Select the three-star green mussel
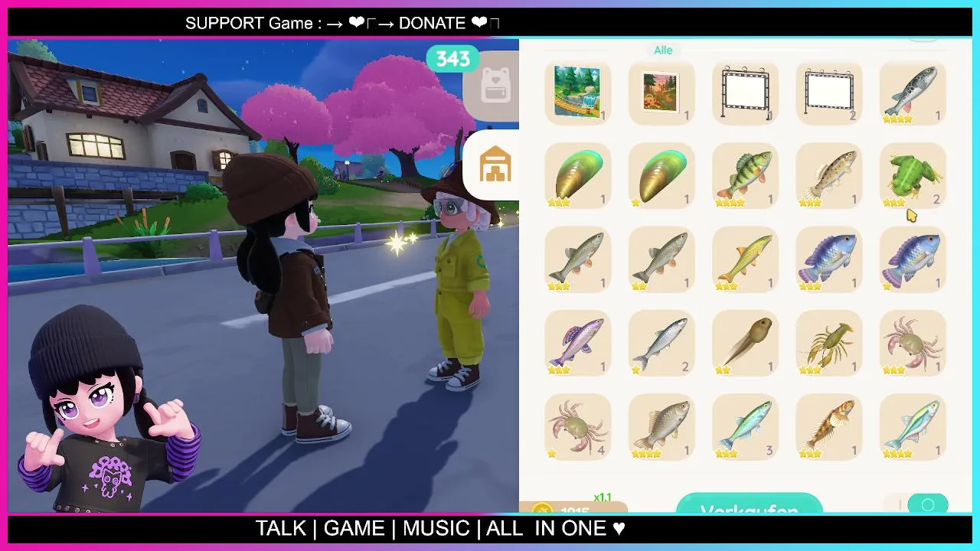980x551 pixels. (577, 177)
